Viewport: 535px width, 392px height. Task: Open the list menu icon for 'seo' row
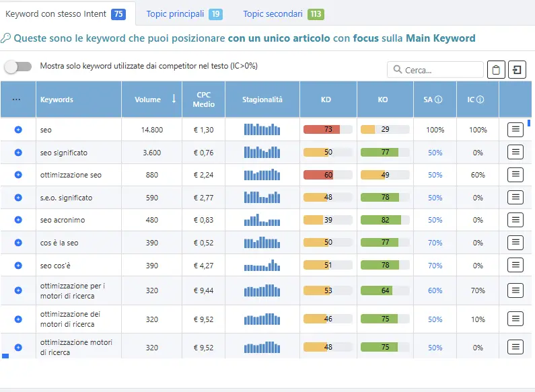(x=515, y=130)
